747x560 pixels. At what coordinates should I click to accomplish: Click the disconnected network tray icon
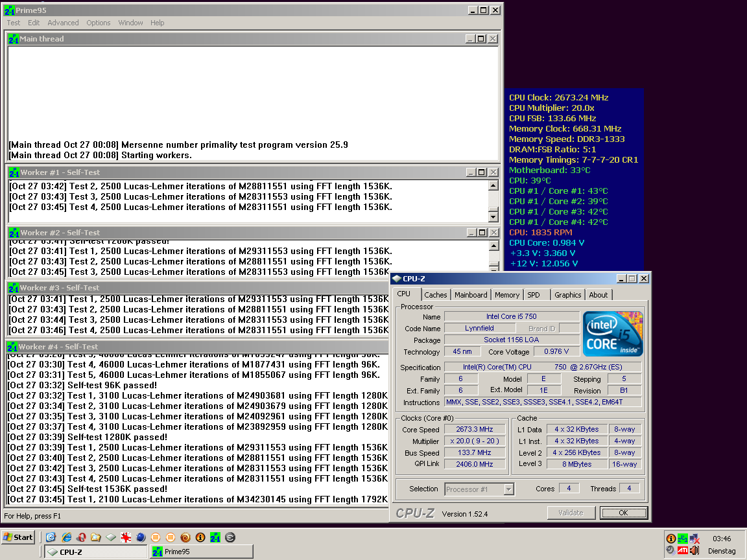(694, 539)
